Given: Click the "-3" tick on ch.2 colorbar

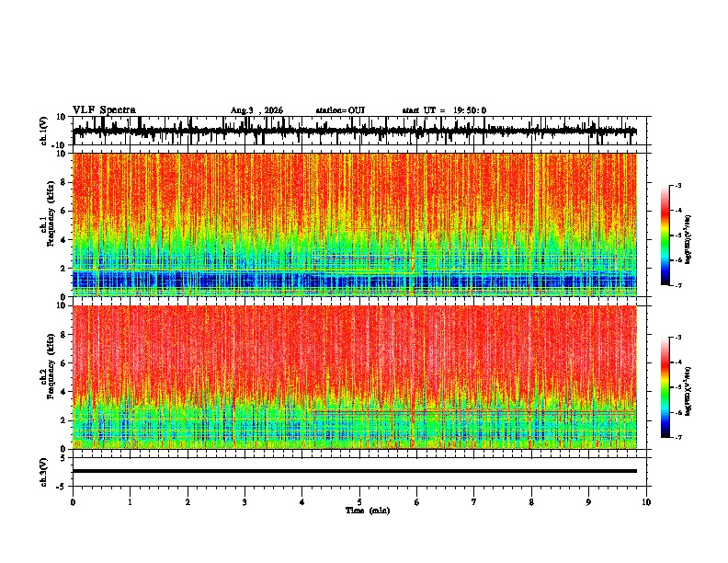Looking at the screenshot, I should (x=677, y=338).
